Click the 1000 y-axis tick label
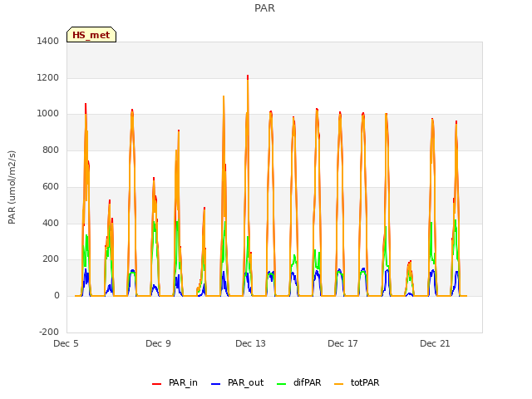The height and width of the screenshot is (399, 532). point(48,114)
